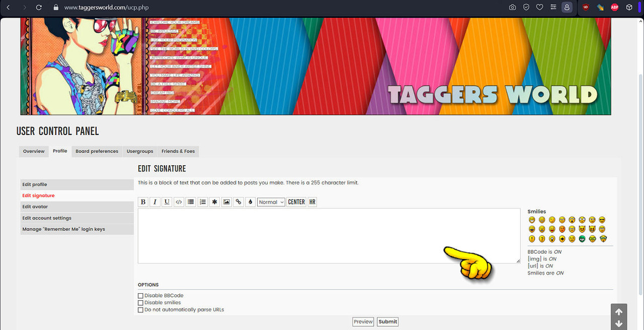Click the site lock security icon
Image resolution: width=644 pixels, height=330 pixels.
click(x=55, y=8)
